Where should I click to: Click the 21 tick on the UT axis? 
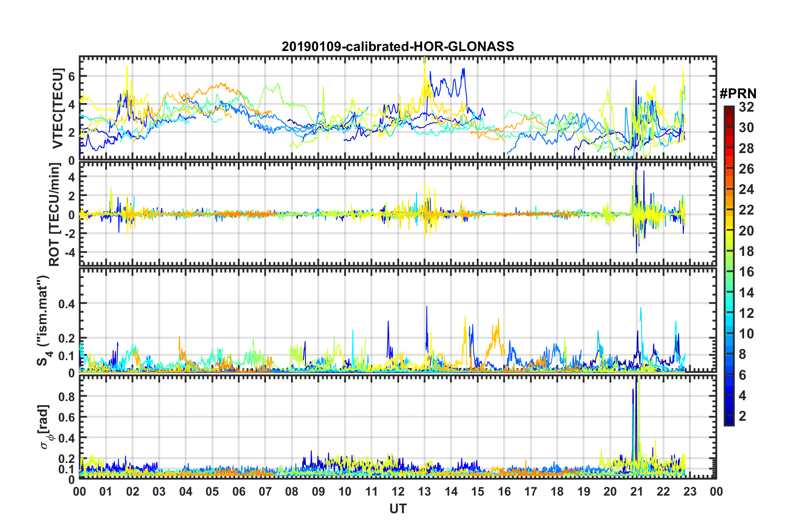click(637, 491)
